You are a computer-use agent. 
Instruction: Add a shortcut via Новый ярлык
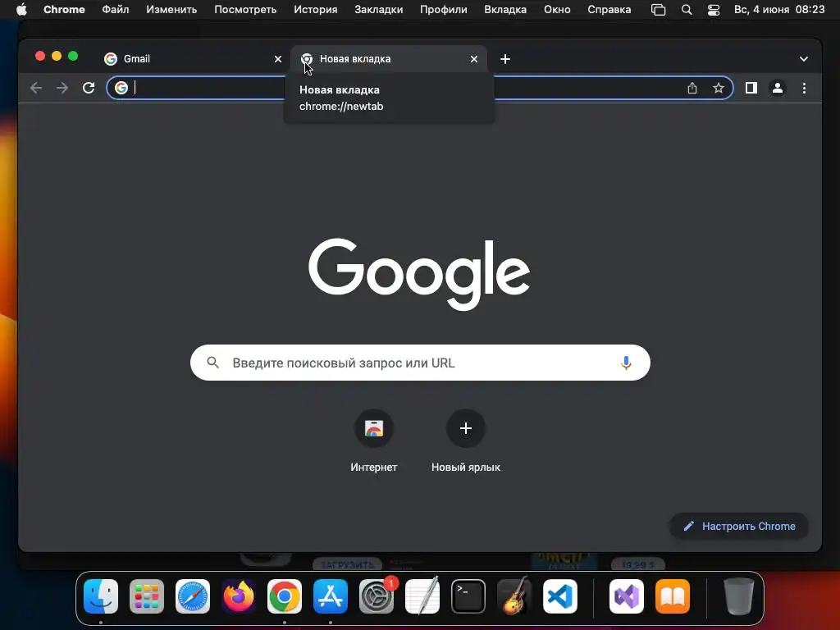point(466,441)
